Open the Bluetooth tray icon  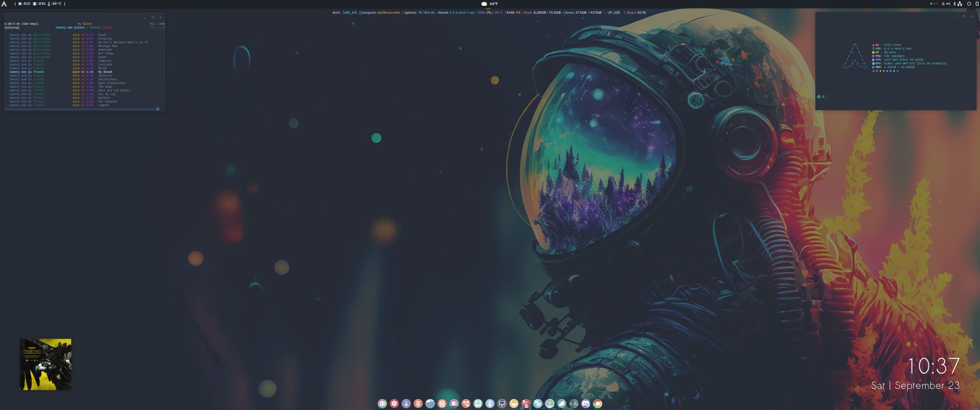coord(954,4)
